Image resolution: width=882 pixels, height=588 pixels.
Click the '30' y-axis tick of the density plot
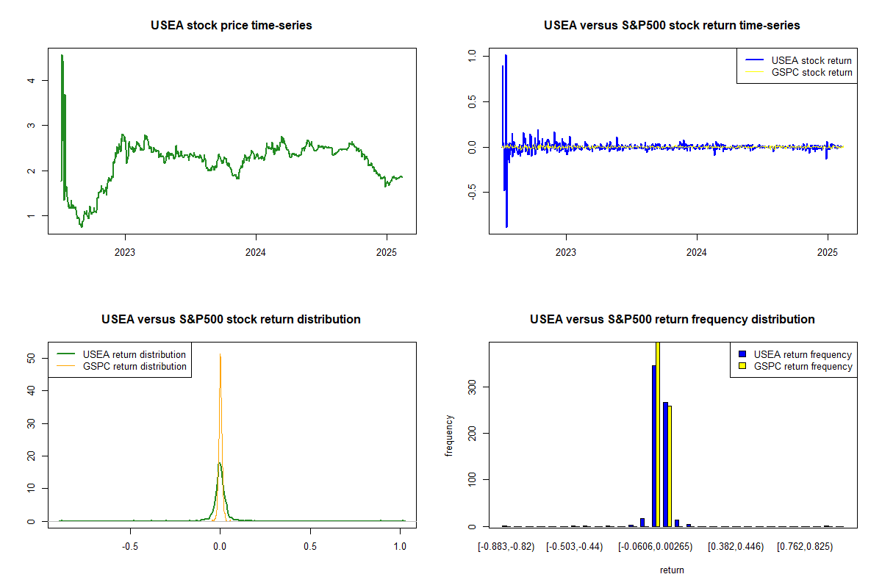32,423
